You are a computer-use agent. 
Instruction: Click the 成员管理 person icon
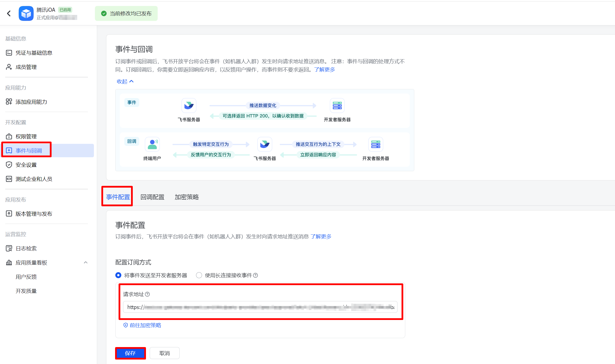(x=9, y=67)
